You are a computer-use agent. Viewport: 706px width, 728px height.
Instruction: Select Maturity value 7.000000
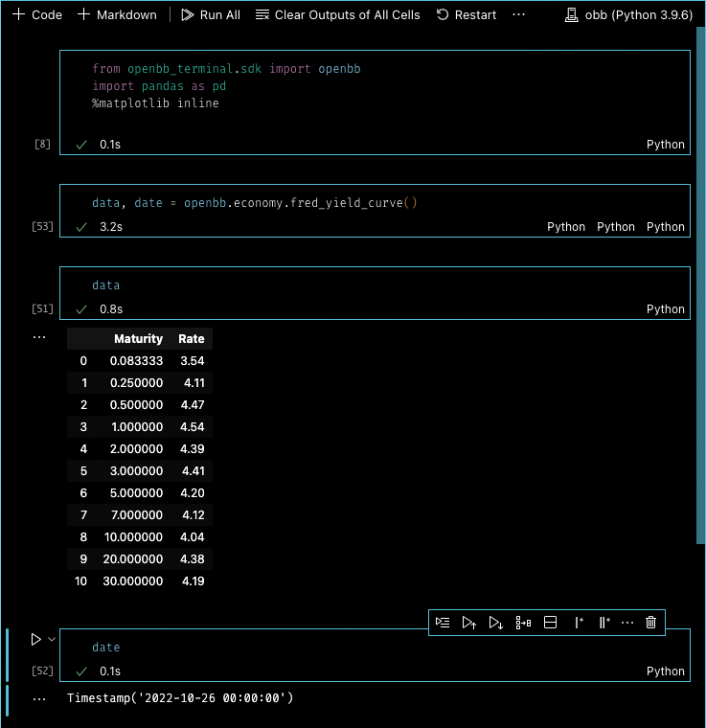click(136, 515)
